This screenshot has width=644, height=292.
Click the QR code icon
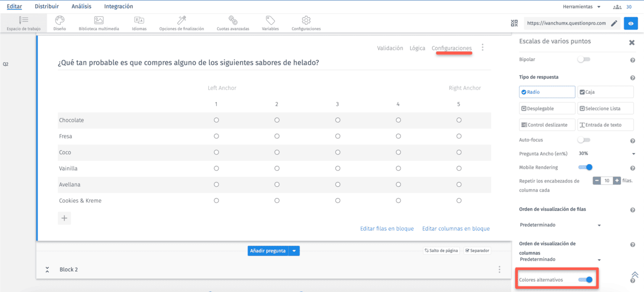515,23
